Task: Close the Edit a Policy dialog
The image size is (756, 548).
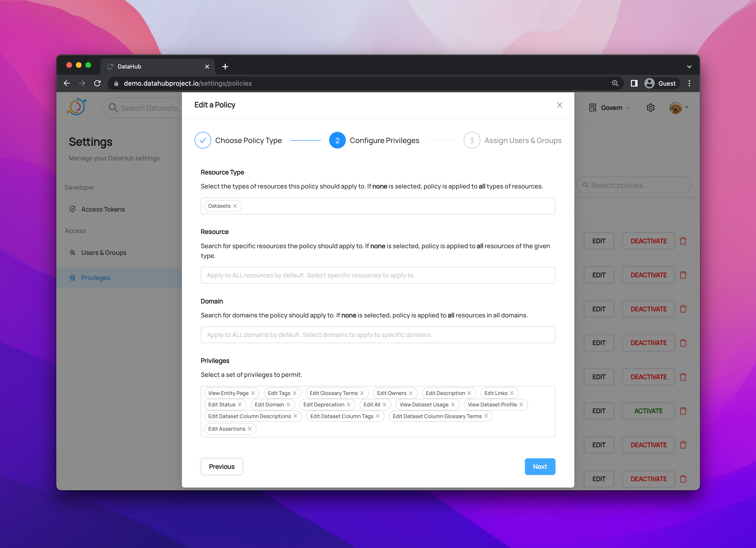Action: pos(559,105)
